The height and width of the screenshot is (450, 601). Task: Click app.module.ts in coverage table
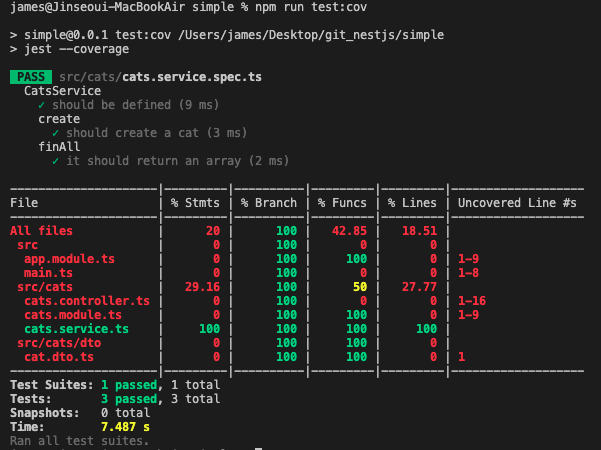[x=69, y=259]
